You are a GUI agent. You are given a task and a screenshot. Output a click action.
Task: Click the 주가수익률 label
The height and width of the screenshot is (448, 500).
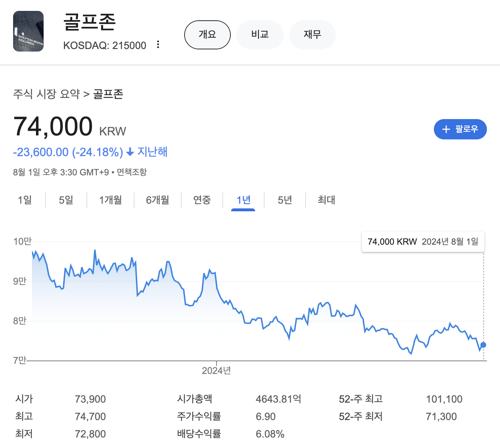(x=199, y=416)
